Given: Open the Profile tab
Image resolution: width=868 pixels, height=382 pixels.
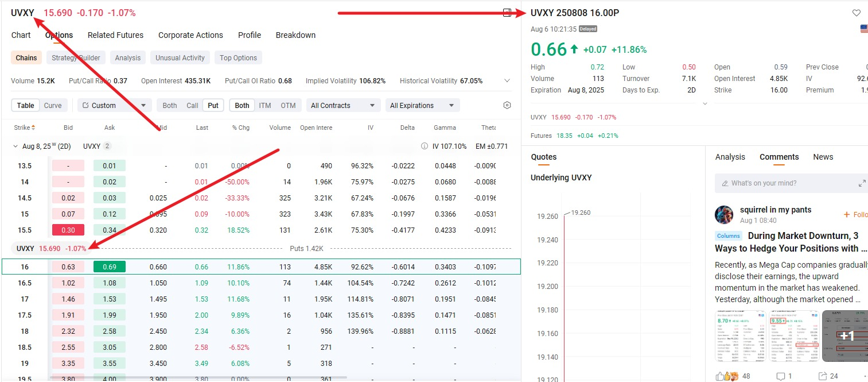Looking at the screenshot, I should (250, 35).
